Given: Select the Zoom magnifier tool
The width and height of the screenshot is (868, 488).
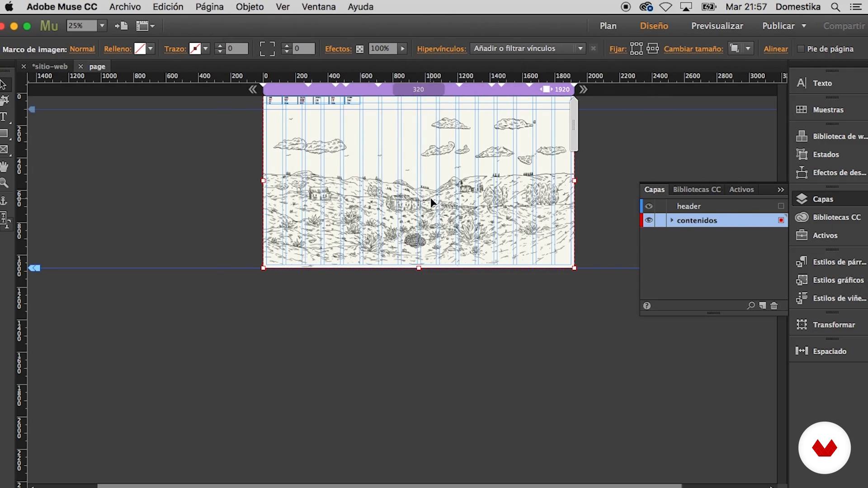Looking at the screenshot, I should (x=5, y=183).
